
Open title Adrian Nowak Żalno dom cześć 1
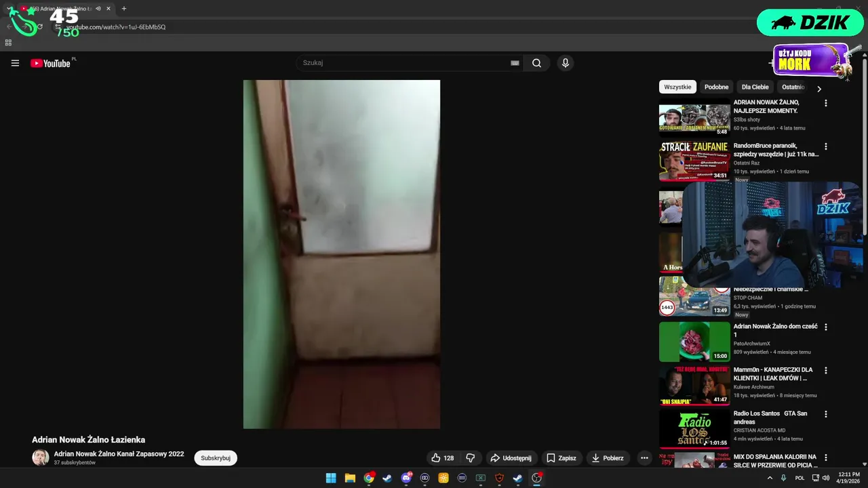tap(775, 331)
